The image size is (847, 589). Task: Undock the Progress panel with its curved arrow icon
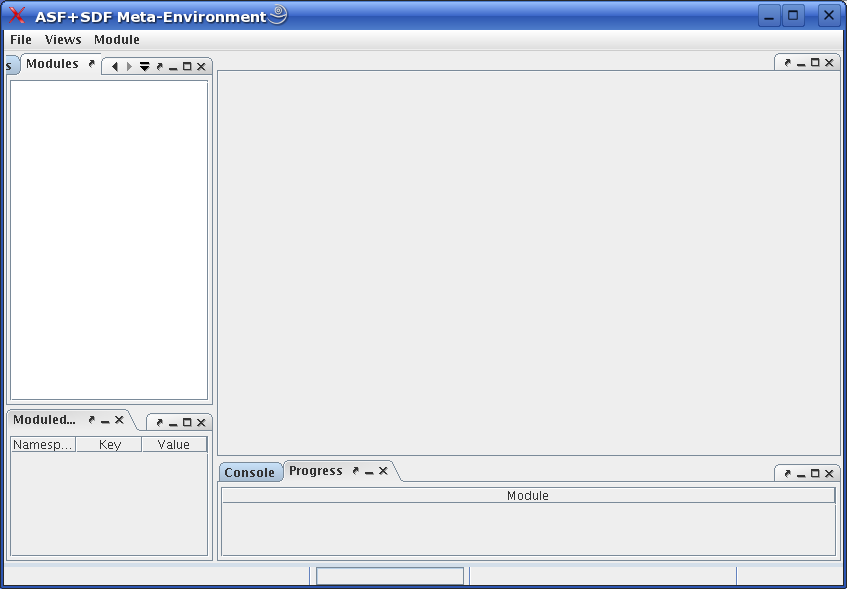pyautogui.click(x=355, y=470)
